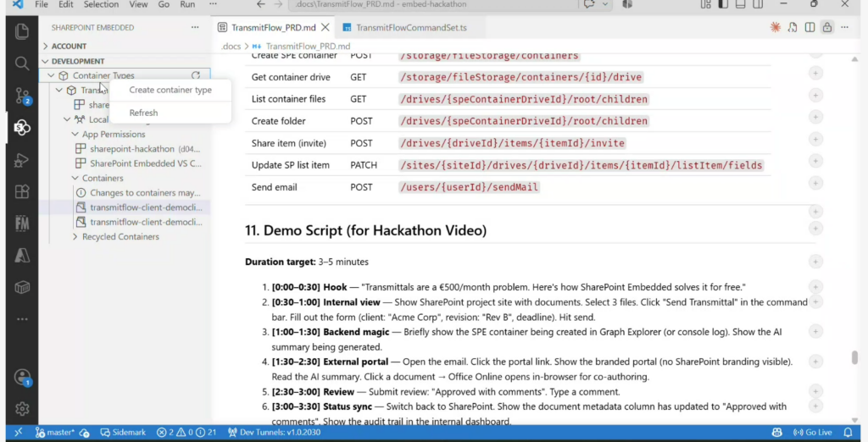
Task: Choose Create container type from context menu
Action: (x=170, y=90)
